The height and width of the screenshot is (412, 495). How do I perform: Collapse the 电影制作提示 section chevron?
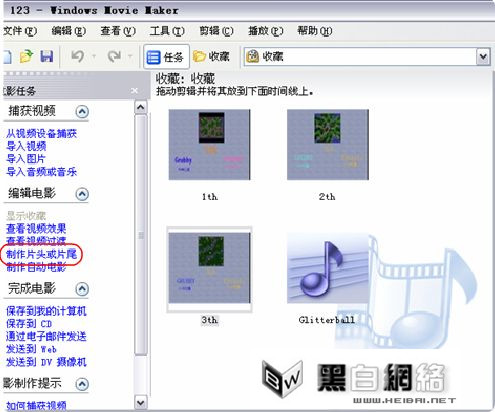[82, 384]
